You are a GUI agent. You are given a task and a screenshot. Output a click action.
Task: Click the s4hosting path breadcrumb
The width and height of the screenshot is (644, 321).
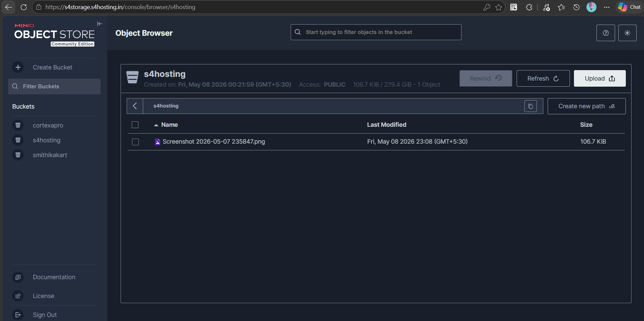point(166,106)
